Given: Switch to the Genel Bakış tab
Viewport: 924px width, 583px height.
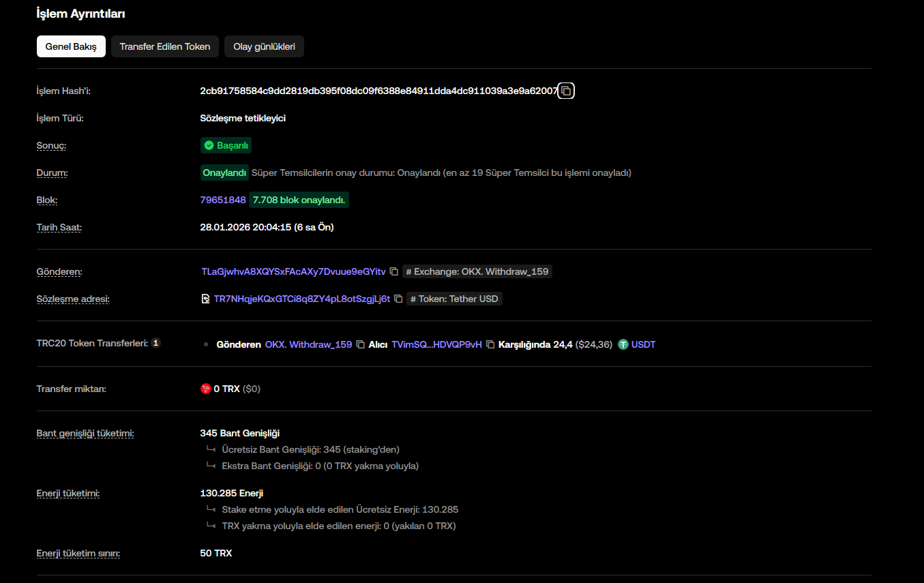Looking at the screenshot, I should pos(71,47).
